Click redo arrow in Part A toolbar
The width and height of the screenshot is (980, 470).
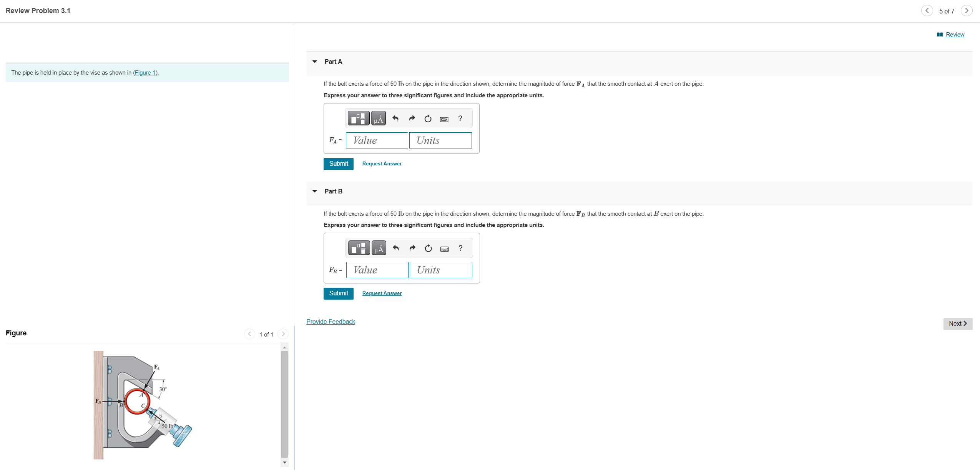(x=412, y=118)
